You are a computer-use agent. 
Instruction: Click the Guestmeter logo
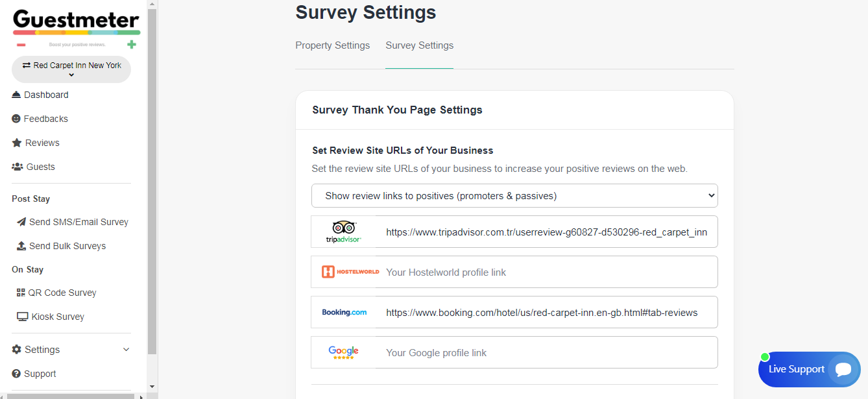tap(76, 23)
